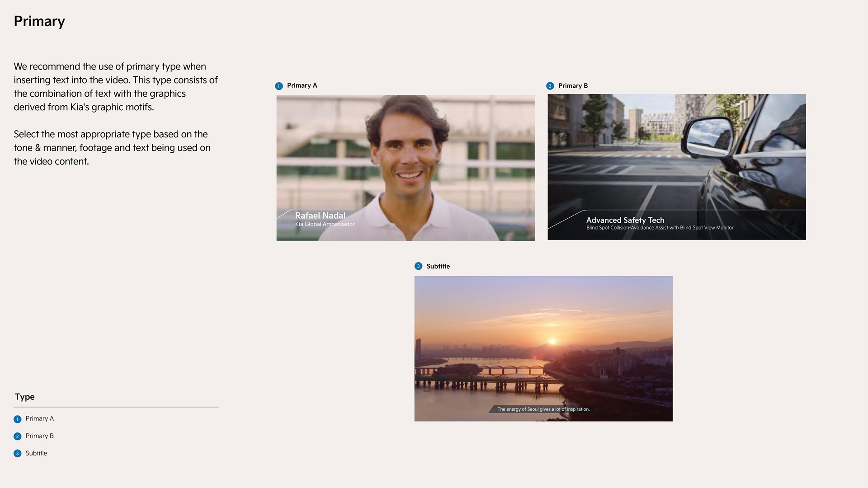Click the Advanced Safety Tech title overlay
This screenshot has width=868, height=488.
pos(625,220)
